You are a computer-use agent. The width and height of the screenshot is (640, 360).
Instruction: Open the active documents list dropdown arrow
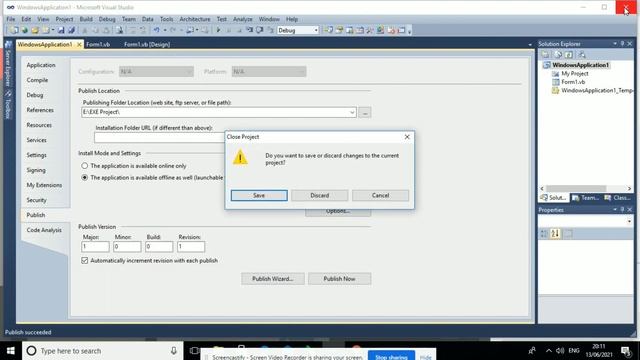(530, 44)
